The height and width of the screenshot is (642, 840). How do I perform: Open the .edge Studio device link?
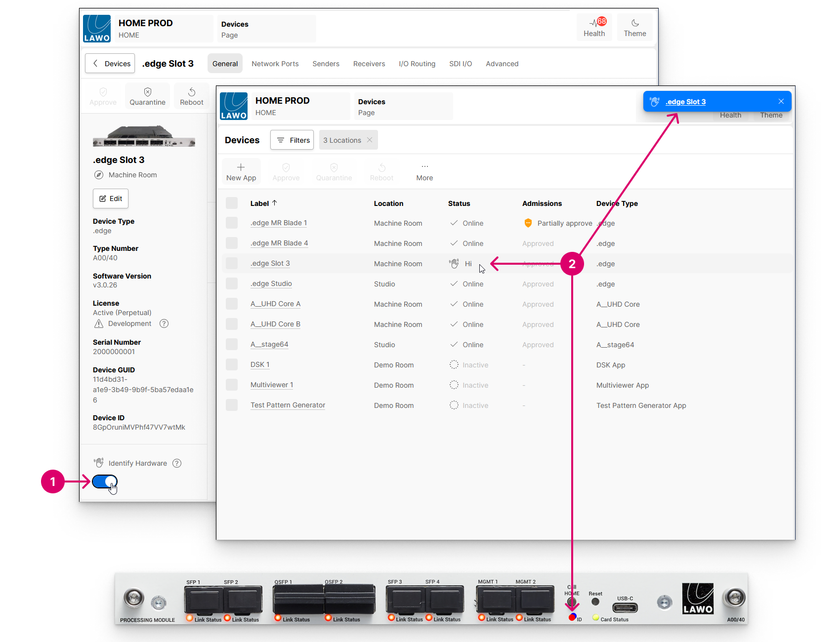(x=271, y=284)
